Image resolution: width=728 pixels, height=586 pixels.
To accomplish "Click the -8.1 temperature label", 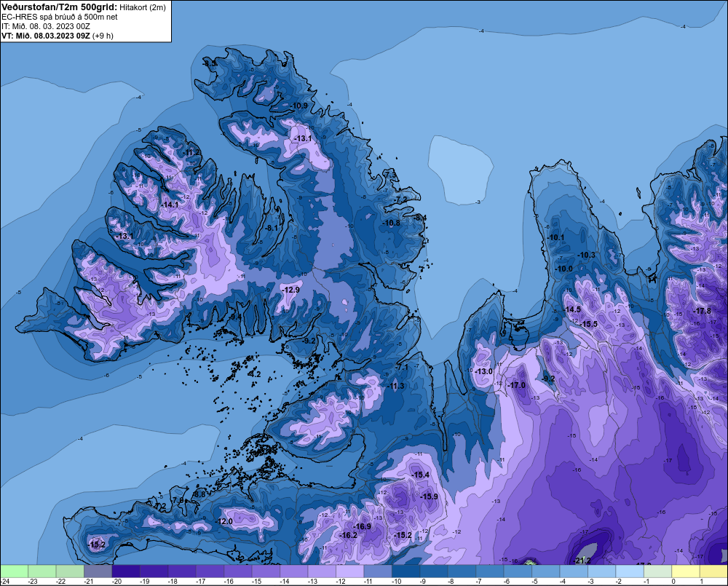I will tap(271, 228).
